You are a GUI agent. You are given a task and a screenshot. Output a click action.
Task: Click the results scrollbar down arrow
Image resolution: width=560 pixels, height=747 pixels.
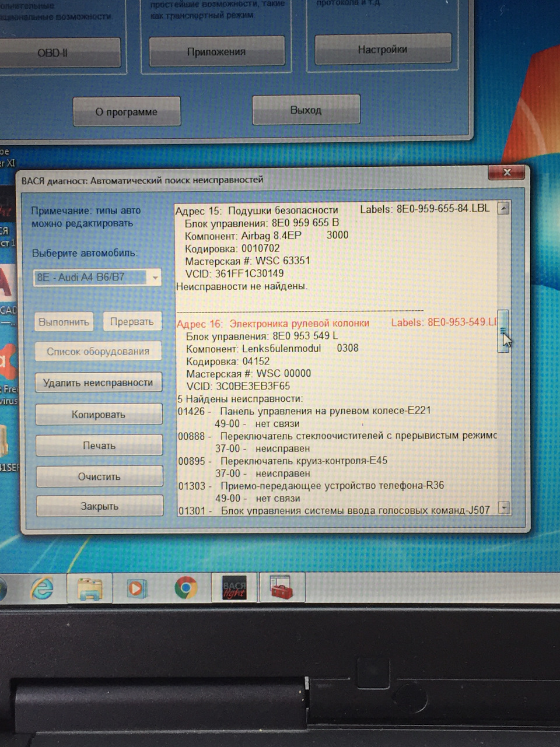point(504,508)
